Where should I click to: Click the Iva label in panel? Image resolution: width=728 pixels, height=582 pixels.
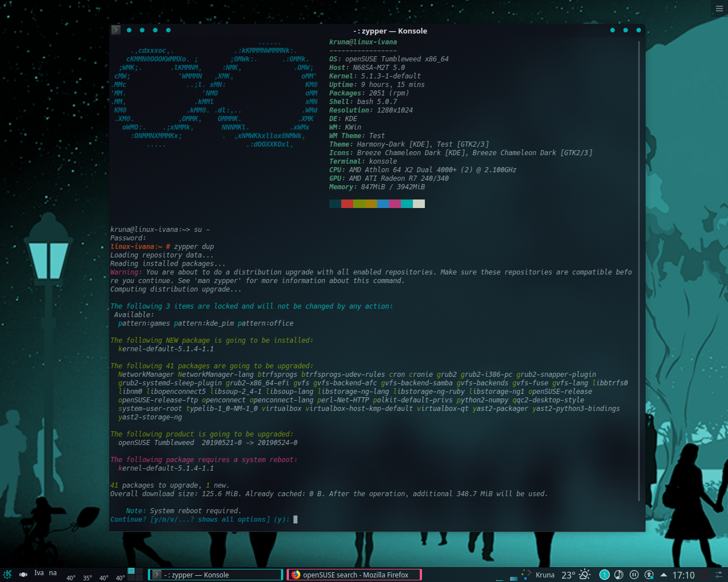[x=39, y=573]
